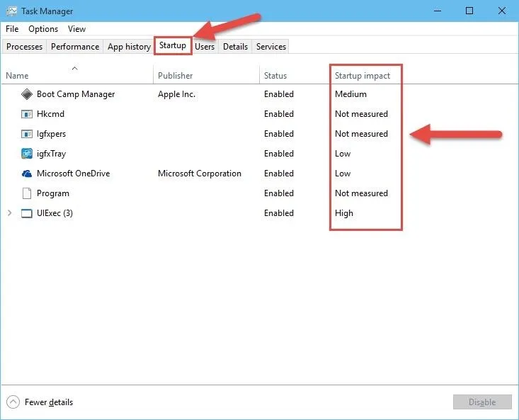Screen dimensions: 519x420
Task: Click Enabled status for Boot Camp Manager
Action: (279, 94)
